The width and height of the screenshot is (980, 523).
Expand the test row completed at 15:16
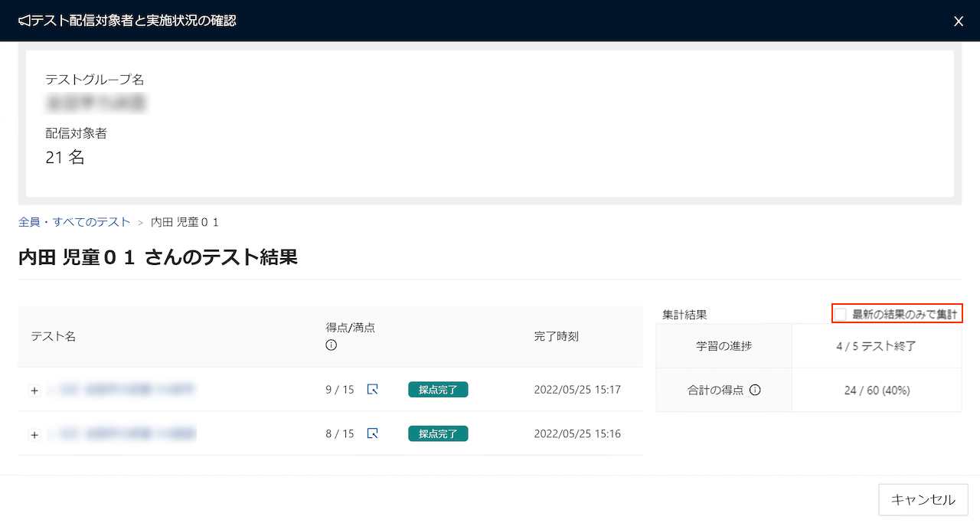coord(34,435)
